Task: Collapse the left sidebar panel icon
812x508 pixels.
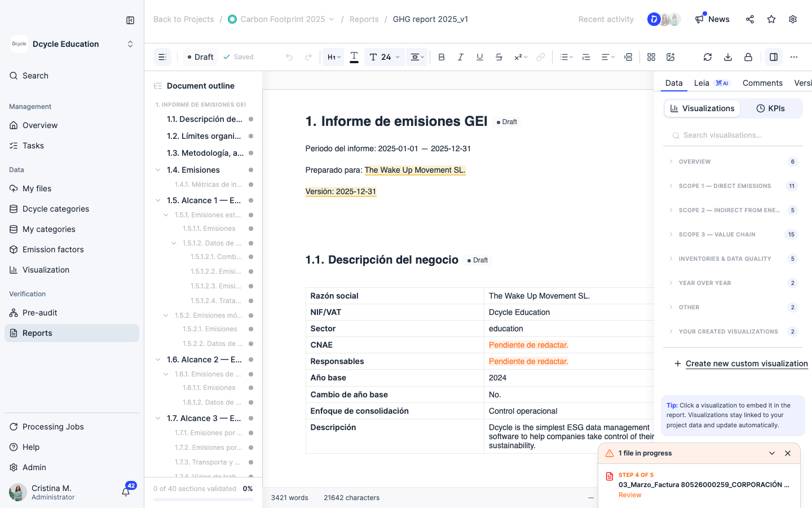Action: (130, 20)
